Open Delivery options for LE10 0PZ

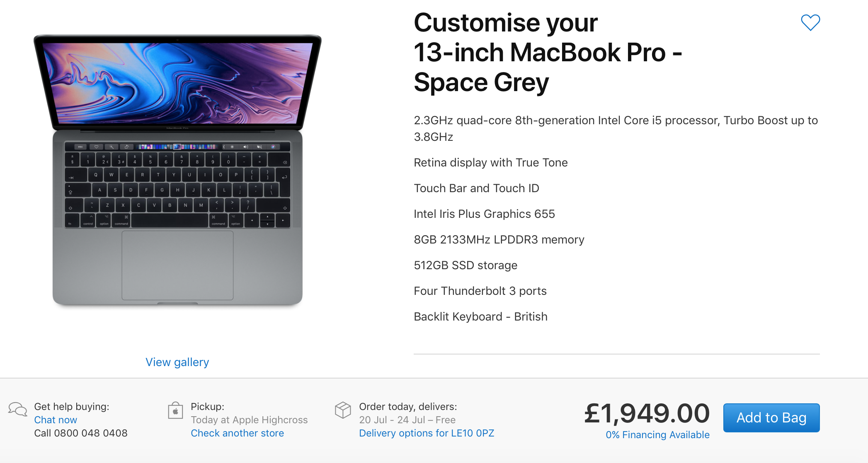pos(426,433)
